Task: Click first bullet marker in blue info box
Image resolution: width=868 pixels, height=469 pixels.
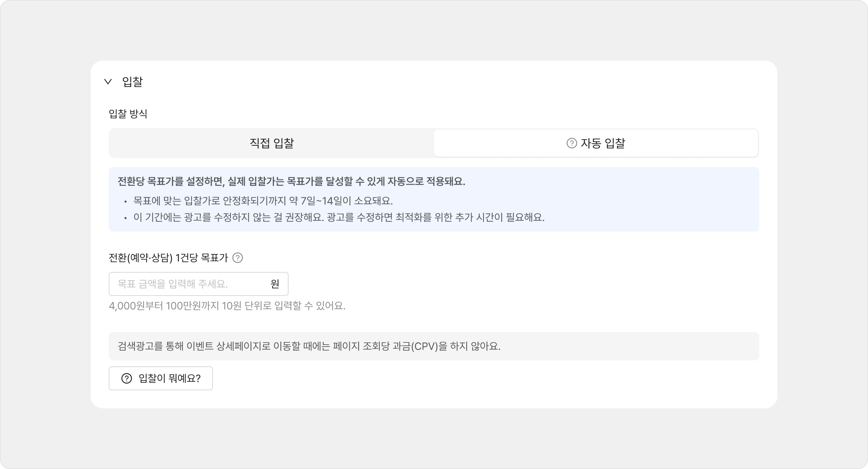Action: pyautogui.click(x=125, y=202)
